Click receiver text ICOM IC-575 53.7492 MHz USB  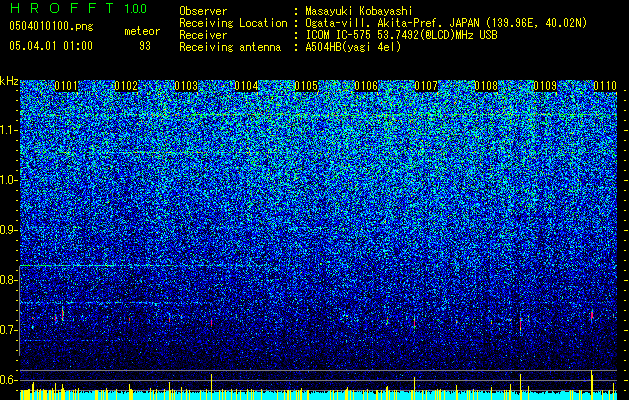(x=401, y=35)
